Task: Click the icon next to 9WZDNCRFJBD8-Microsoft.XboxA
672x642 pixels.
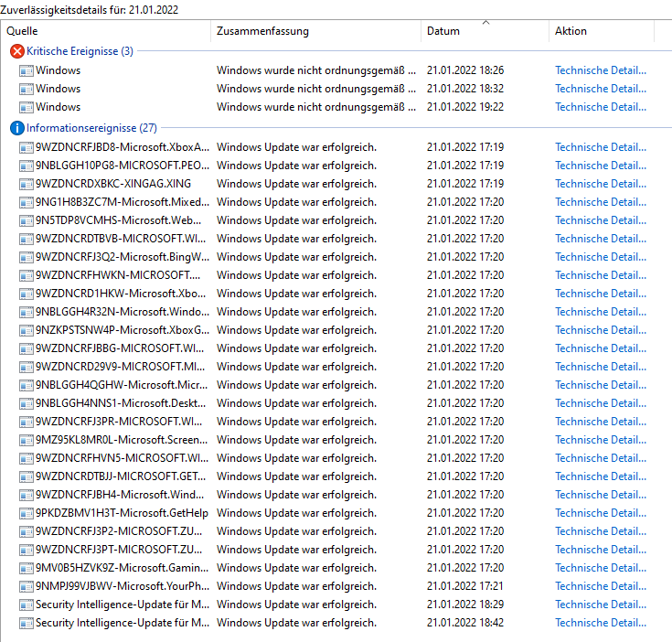Action: (x=27, y=148)
